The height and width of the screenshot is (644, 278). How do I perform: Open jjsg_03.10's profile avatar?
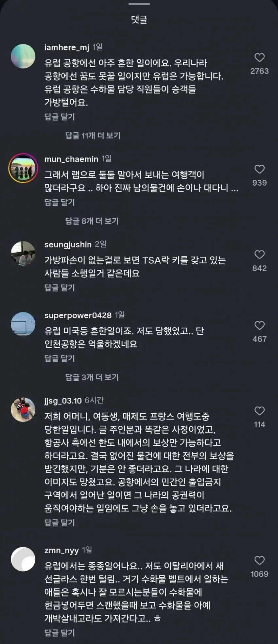(x=23, y=409)
